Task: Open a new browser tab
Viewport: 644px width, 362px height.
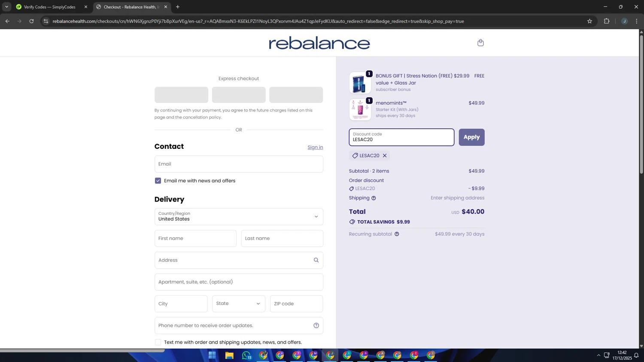Action: [178, 7]
